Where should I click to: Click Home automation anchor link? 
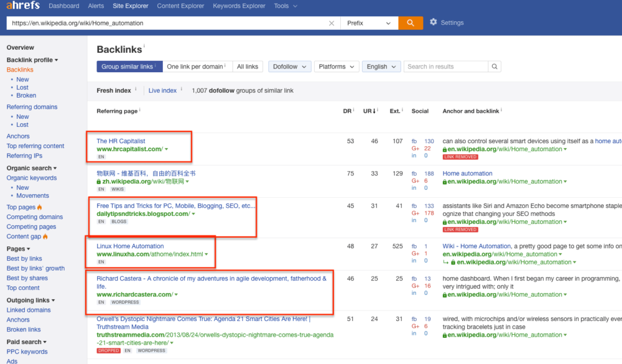pos(467,174)
